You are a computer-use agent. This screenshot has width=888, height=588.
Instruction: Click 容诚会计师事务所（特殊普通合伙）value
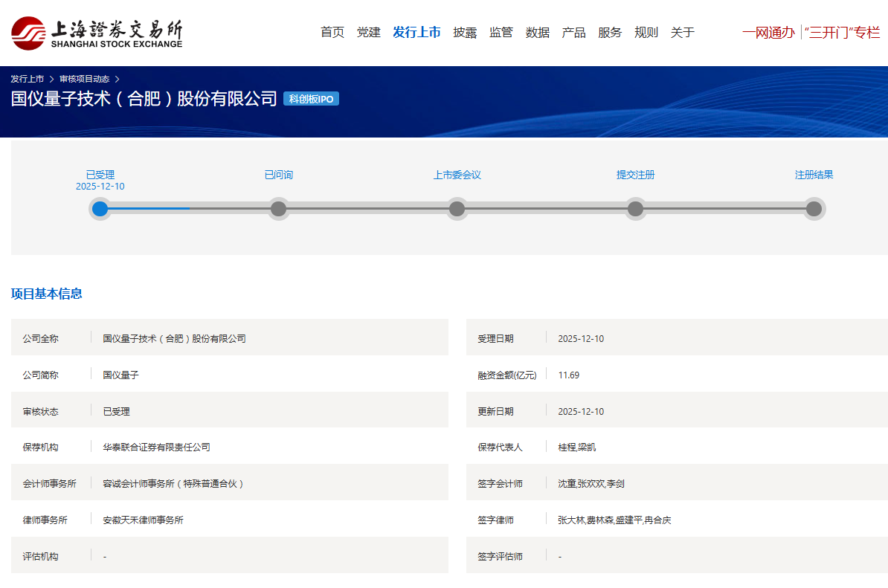(173, 483)
